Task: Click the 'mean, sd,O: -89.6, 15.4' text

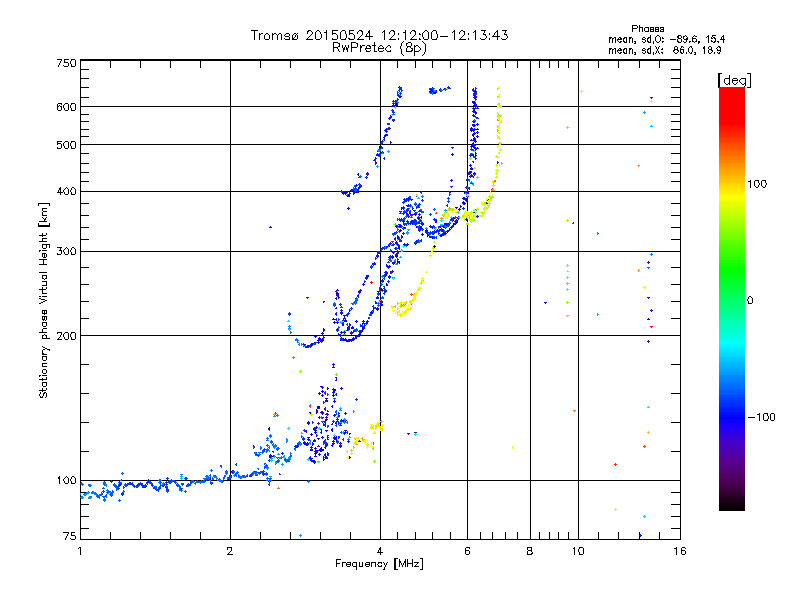Action: 666,40
